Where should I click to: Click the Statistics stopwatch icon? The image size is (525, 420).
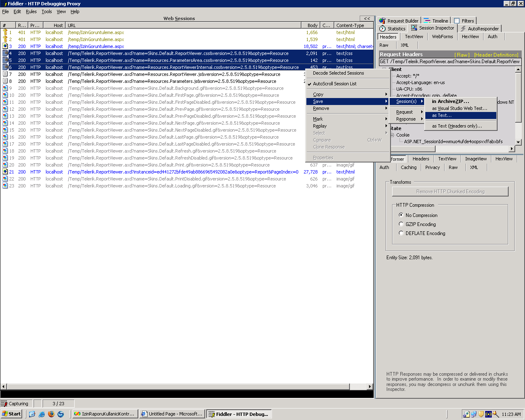point(383,28)
